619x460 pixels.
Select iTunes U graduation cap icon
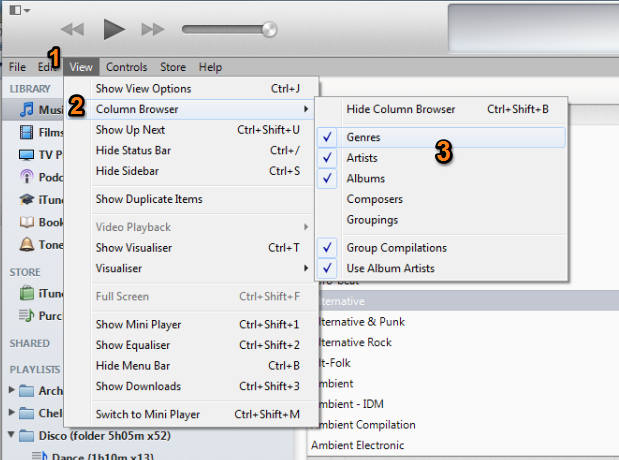pos(26,199)
